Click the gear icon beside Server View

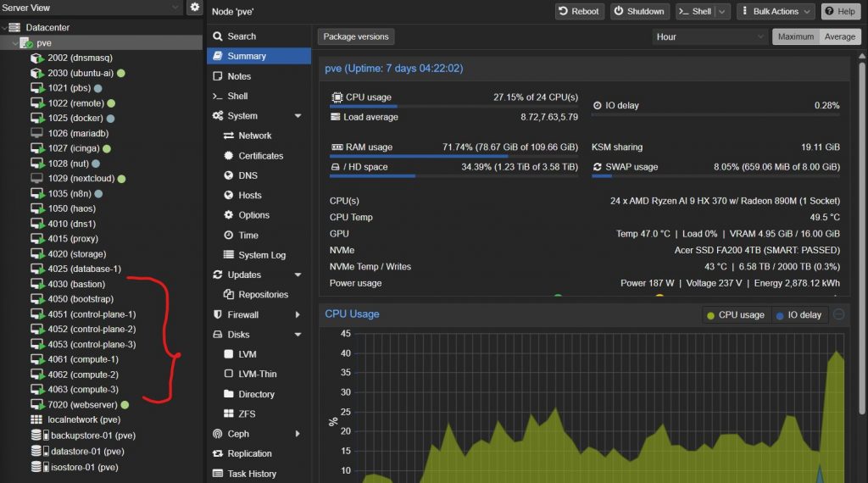point(195,8)
